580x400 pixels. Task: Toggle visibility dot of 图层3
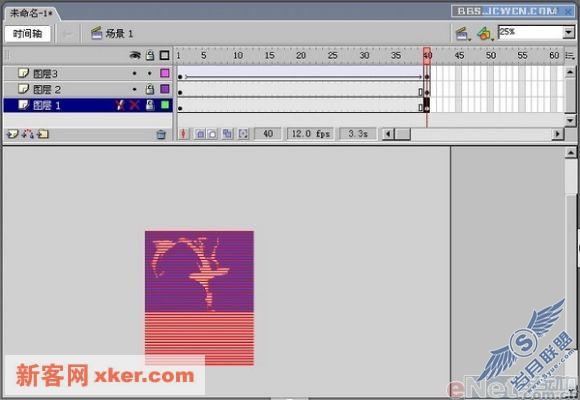tap(134, 74)
